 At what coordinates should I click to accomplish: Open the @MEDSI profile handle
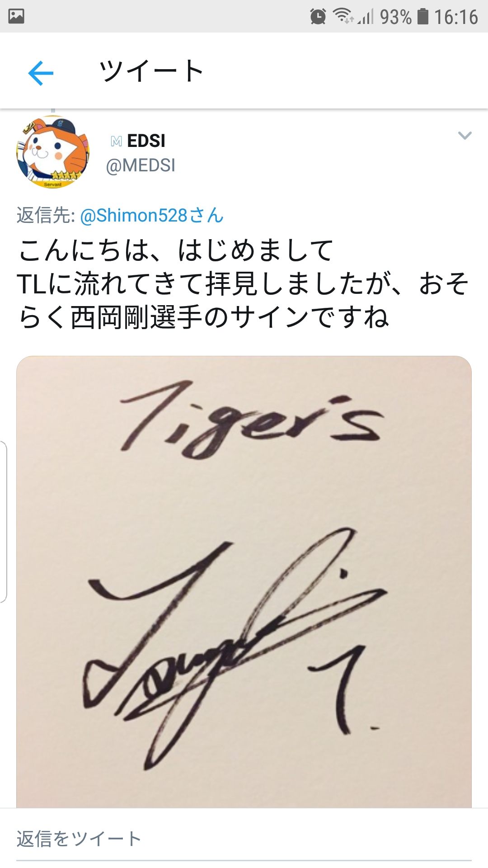pyautogui.click(x=140, y=165)
